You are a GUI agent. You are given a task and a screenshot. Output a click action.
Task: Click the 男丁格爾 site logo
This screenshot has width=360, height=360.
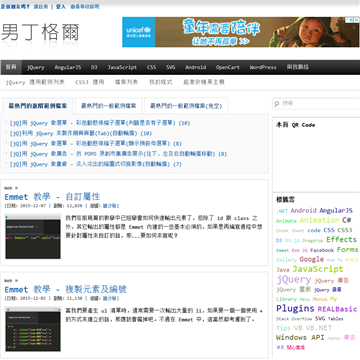[x=40, y=33]
